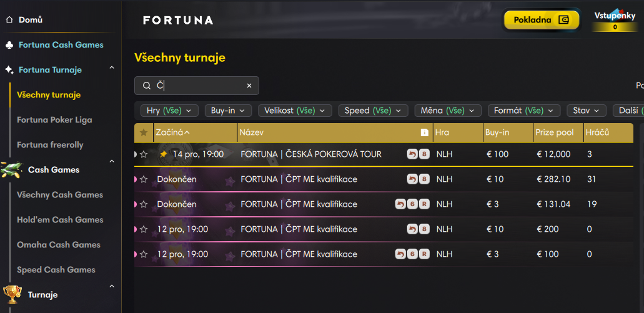The image size is (644, 313).
Task: Click the sparkle icon beside Fortuna Turnaje
Action: [x=9, y=70]
